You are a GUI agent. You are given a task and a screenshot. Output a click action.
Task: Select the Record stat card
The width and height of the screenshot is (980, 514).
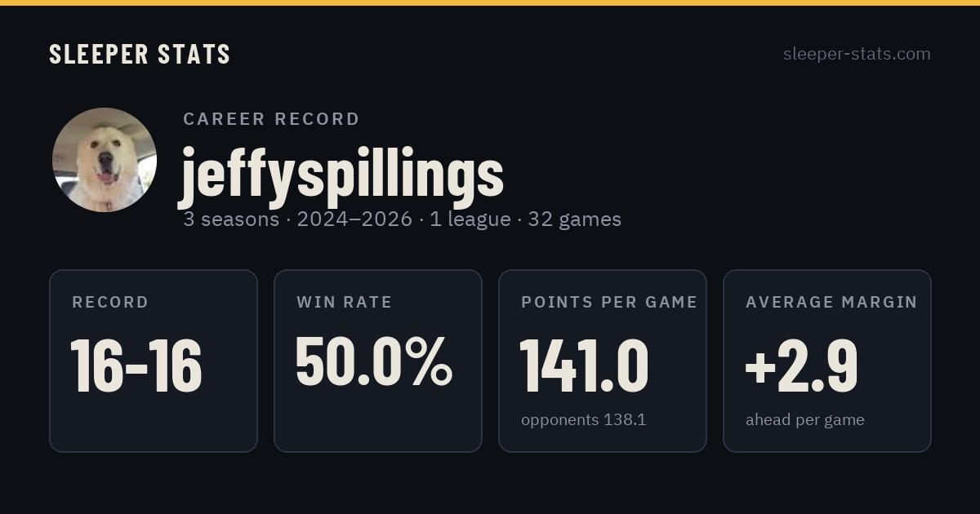pos(154,361)
